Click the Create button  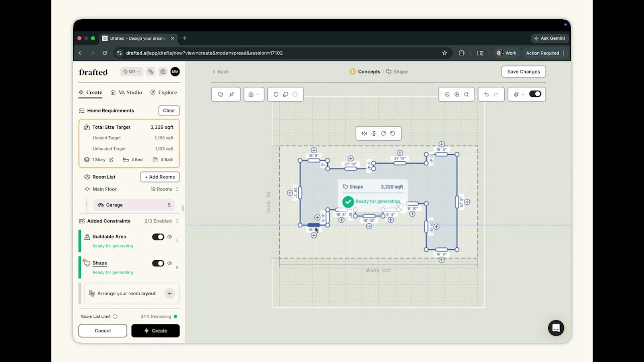pyautogui.click(x=155, y=331)
